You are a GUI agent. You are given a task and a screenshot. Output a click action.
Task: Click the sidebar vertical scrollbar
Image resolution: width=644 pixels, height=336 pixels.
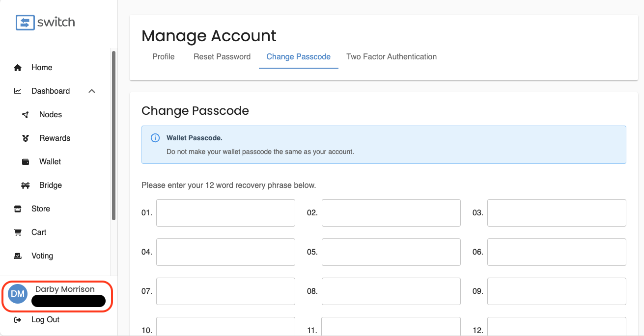114,135
